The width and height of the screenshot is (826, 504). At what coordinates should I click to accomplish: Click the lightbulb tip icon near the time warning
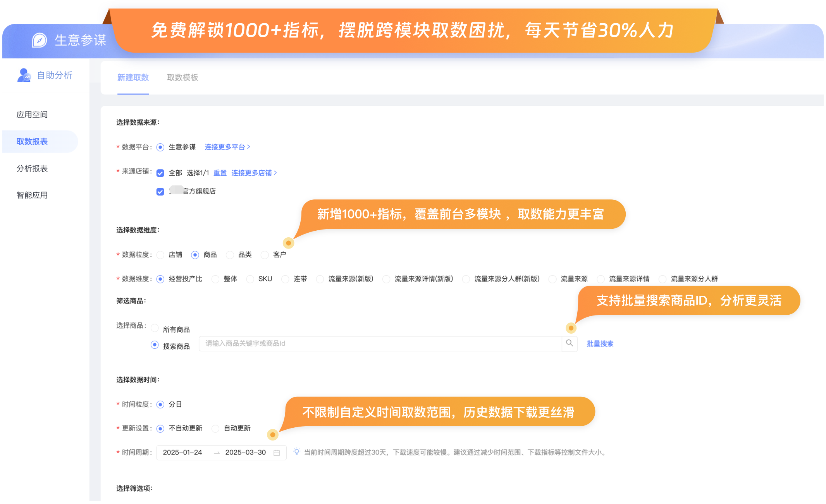pos(296,451)
